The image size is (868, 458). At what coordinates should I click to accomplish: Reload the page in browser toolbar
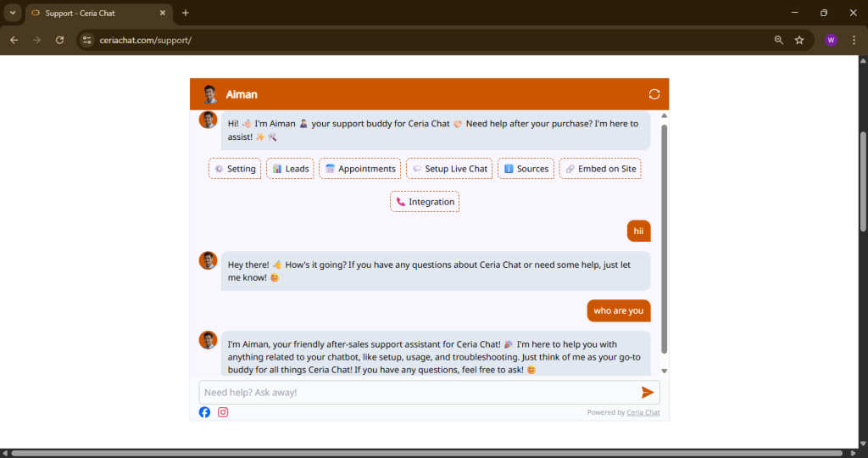pyautogui.click(x=59, y=40)
